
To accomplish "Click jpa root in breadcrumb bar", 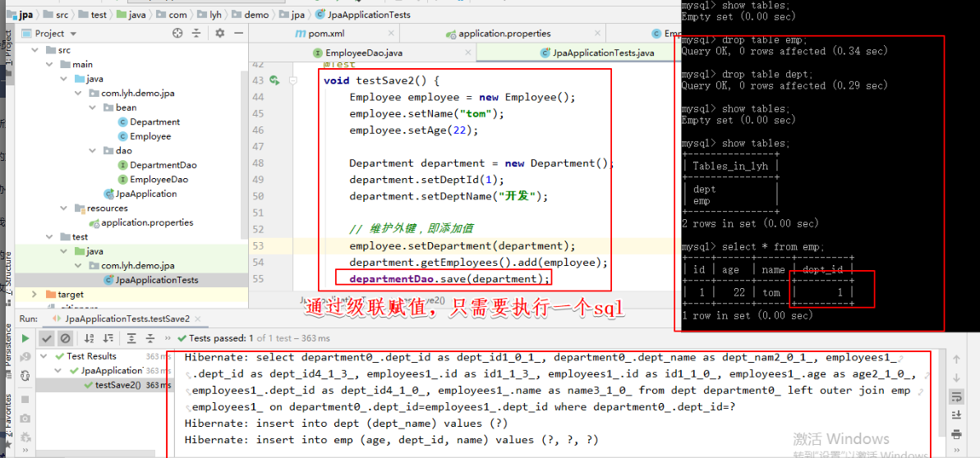I will click(21, 15).
